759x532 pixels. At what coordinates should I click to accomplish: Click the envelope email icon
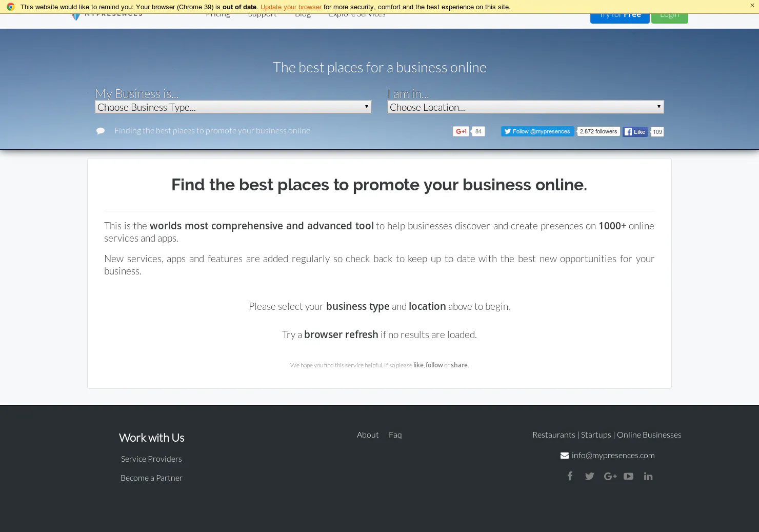[565, 456]
